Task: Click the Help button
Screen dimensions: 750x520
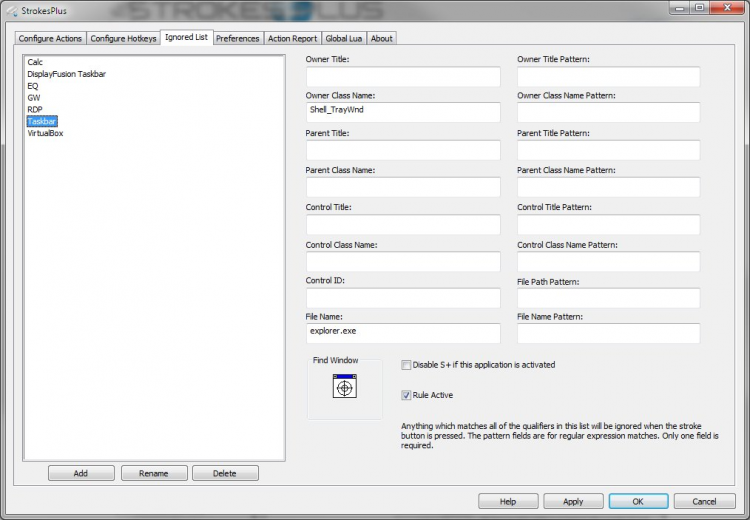Action: [508, 501]
